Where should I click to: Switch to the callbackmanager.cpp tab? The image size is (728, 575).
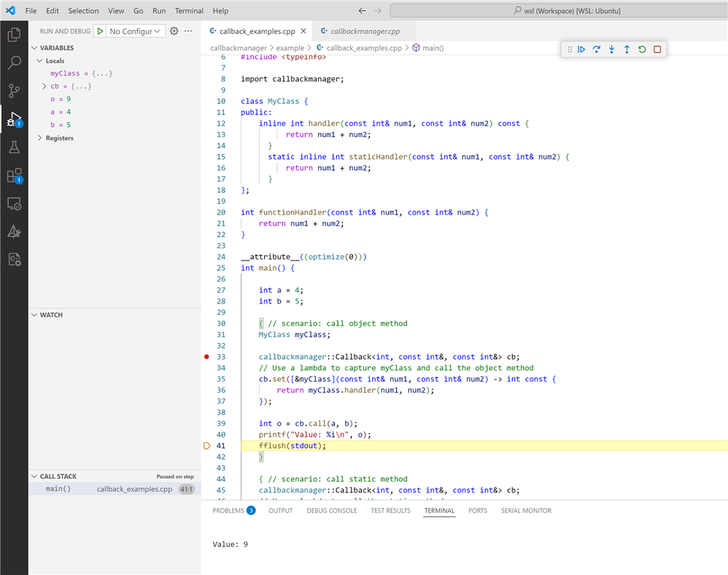pyautogui.click(x=364, y=31)
